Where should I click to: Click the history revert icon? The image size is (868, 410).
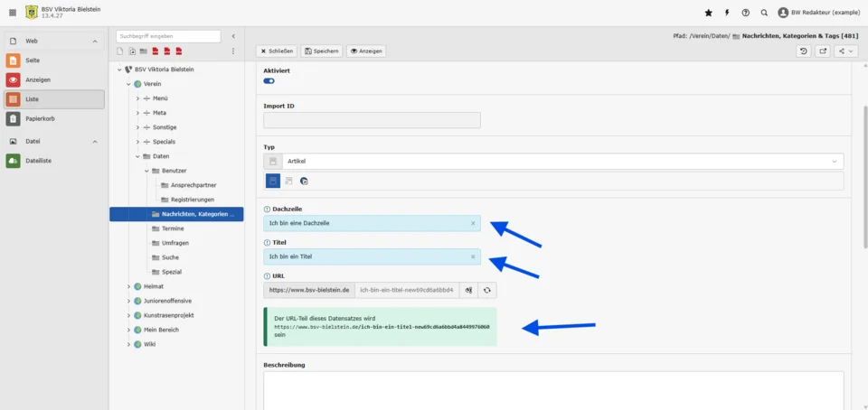tap(804, 51)
